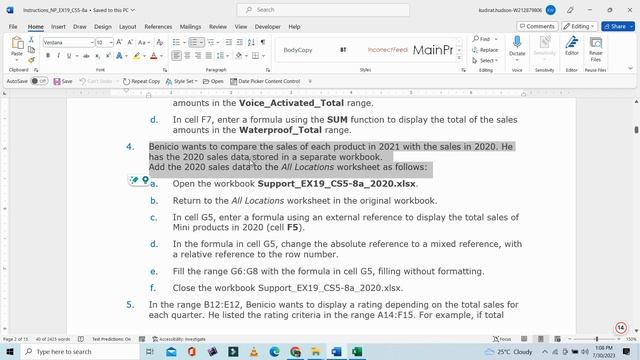Image resolution: width=640 pixels, height=360 pixels.
Task: Apply the BodyCopy style
Action: [x=298, y=50]
